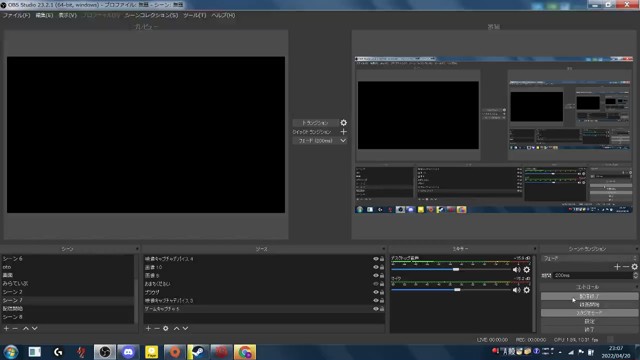Screen dimensions: 640x360
Task: Adjust the 200ms duration spinner arrows
Action: click(635, 276)
